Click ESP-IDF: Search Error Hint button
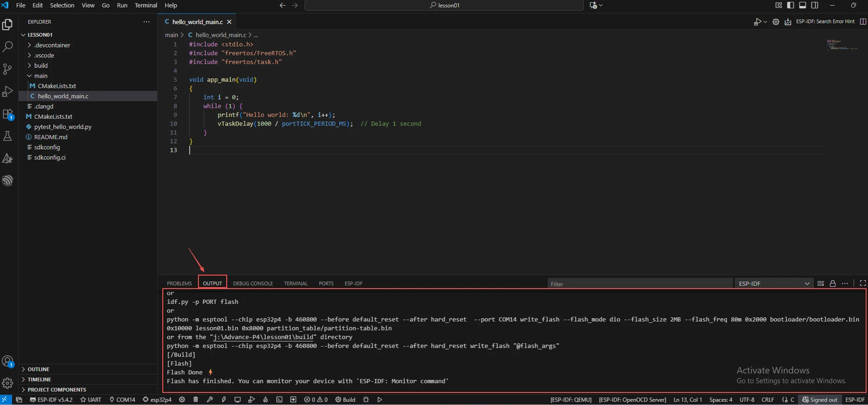868x405 pixels. click(x=825, y=21)
